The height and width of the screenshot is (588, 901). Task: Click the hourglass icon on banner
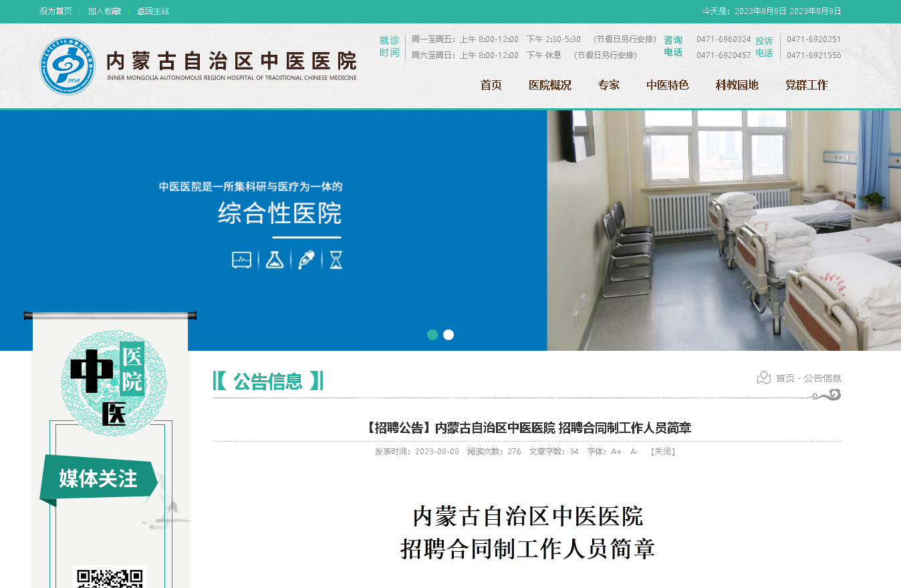tap(336, 260)
